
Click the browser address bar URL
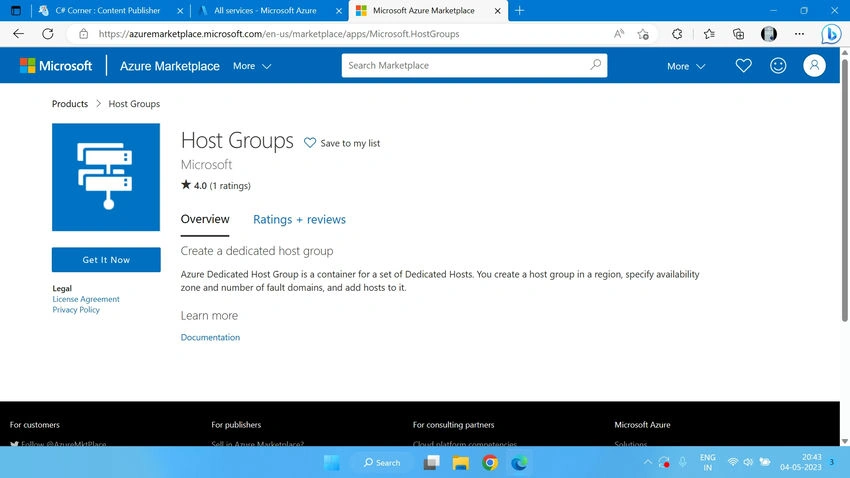point(279,34)
